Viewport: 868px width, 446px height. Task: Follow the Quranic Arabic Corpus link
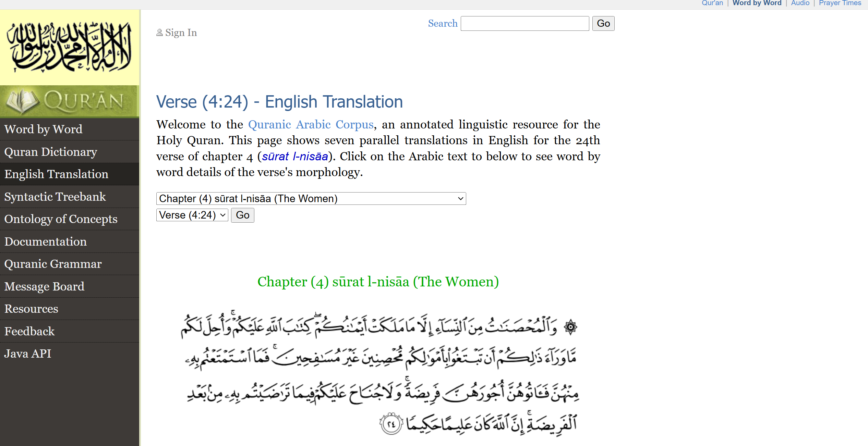pyautogui.click(x=311, y=124)
